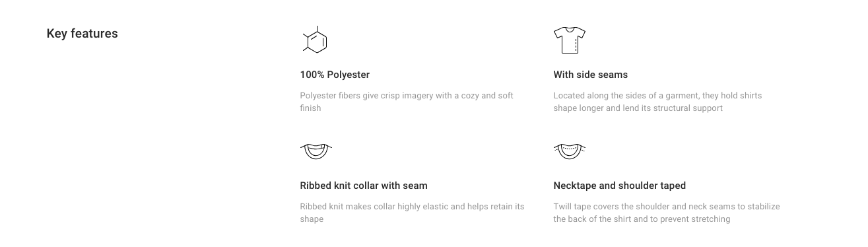
Task: Click line 'shape longer and lend its structural support'
Action: 638,108
